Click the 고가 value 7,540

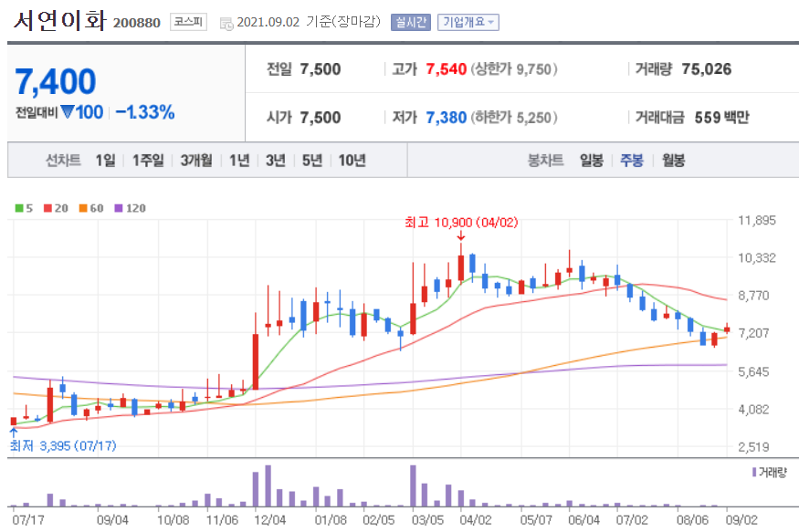coord(446,69)
